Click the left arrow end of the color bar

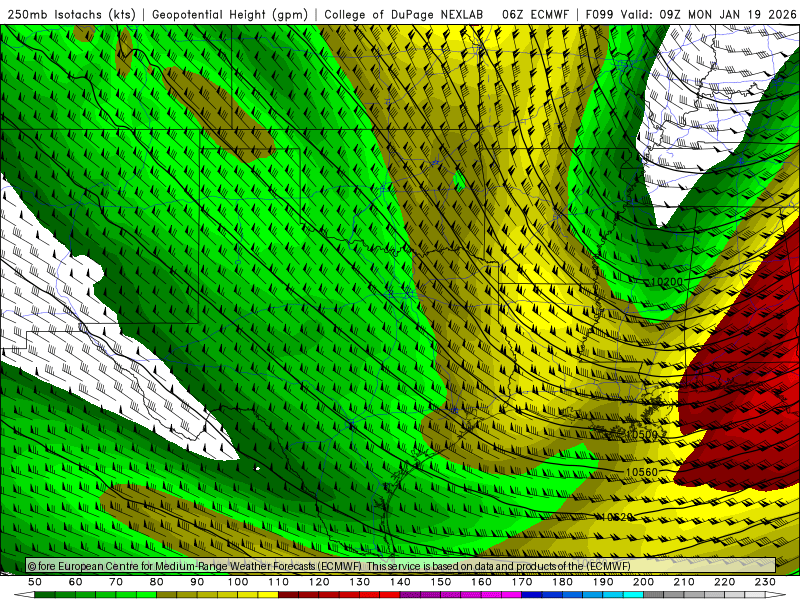[x=24, y=595]
